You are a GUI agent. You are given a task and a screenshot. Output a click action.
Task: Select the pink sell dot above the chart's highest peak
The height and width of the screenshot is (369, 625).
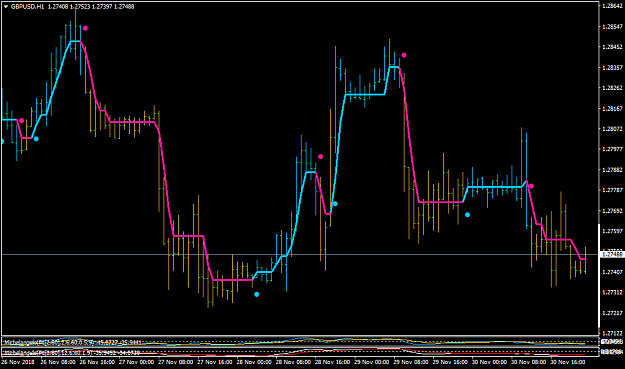pos(85,28)
